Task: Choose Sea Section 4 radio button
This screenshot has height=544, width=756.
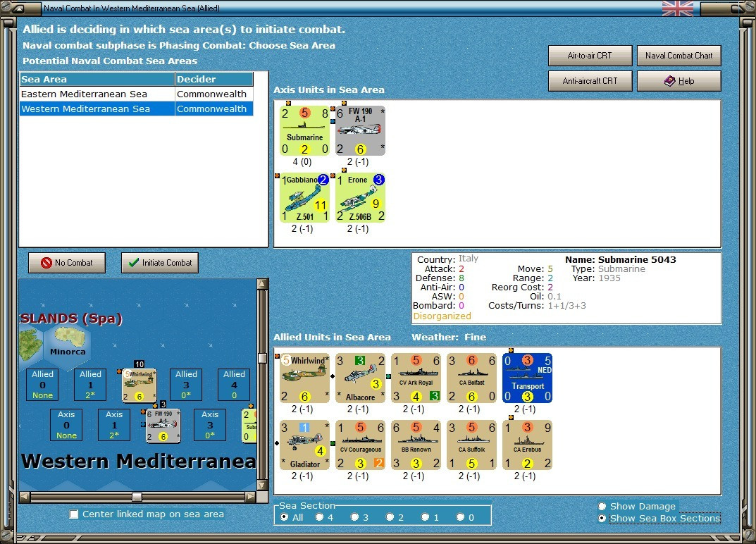Action: [x=320, y=517]
